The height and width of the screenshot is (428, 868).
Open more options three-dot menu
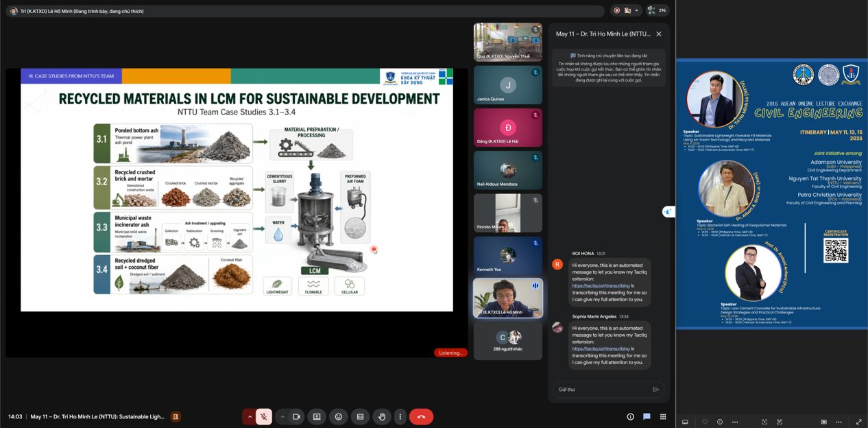[400, 416]
